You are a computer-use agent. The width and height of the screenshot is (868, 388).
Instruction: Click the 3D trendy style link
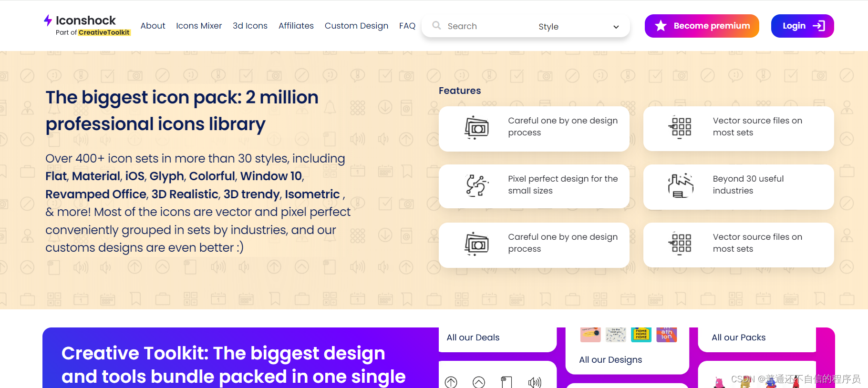tap(252, 194)
